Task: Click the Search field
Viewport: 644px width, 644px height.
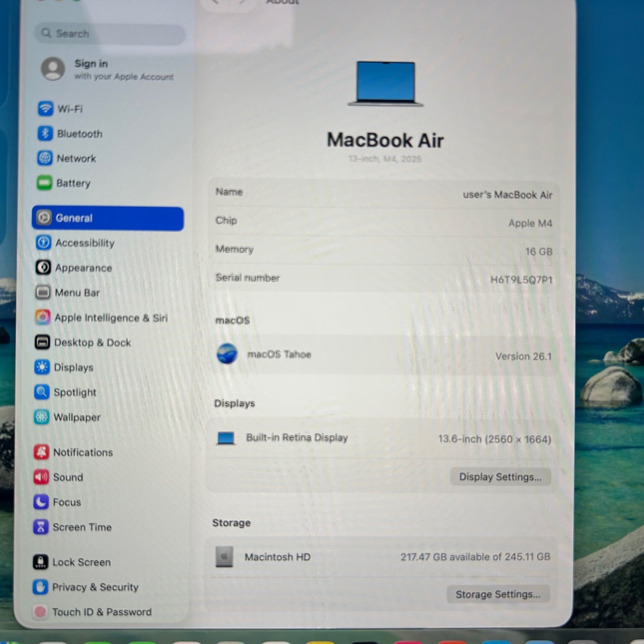Action: [x=110, y=33]
